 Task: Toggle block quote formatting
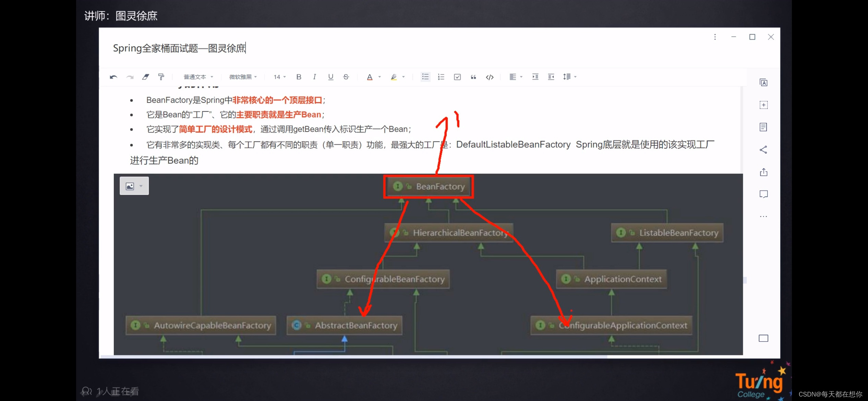473,77
